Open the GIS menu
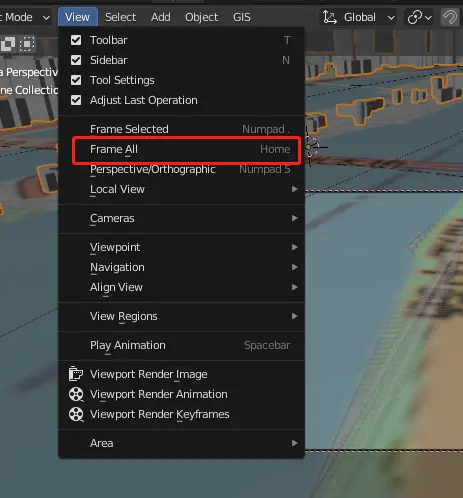The image size is (463, 498). (x=242, y=17)
